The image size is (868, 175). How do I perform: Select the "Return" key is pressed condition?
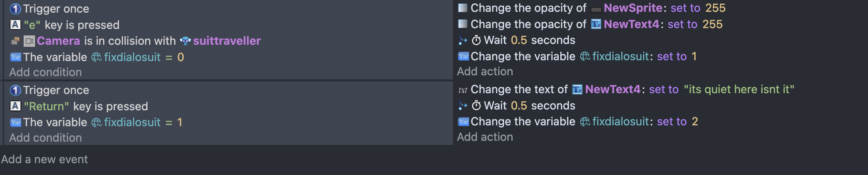(86, 106)
